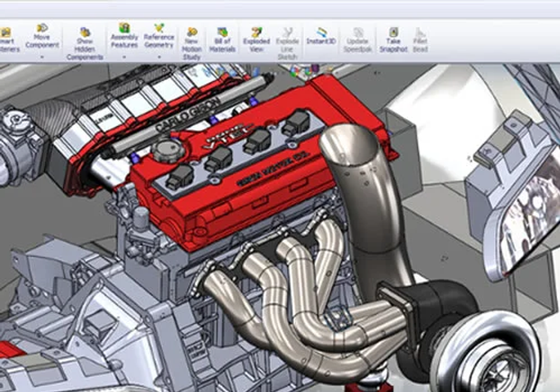
Task: Expand the Assembly Features dropdown arrow
Action: click(124, 57)
